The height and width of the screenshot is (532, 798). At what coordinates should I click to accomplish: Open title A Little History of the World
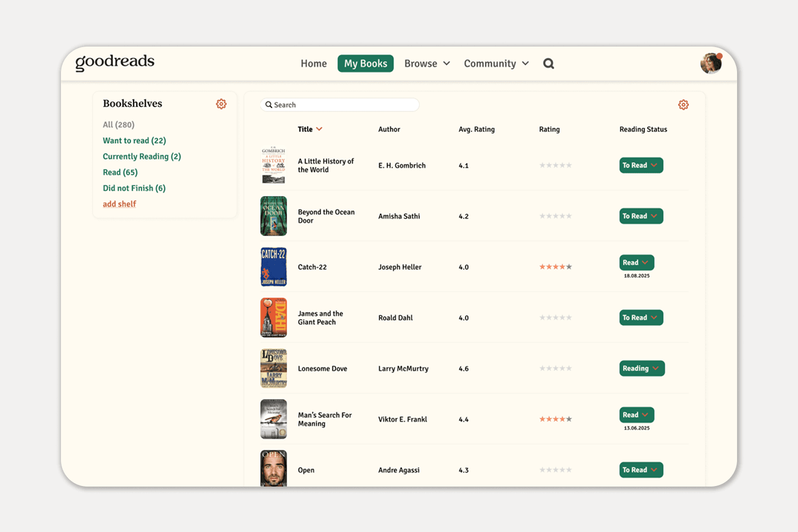click(x=326, y=166)
